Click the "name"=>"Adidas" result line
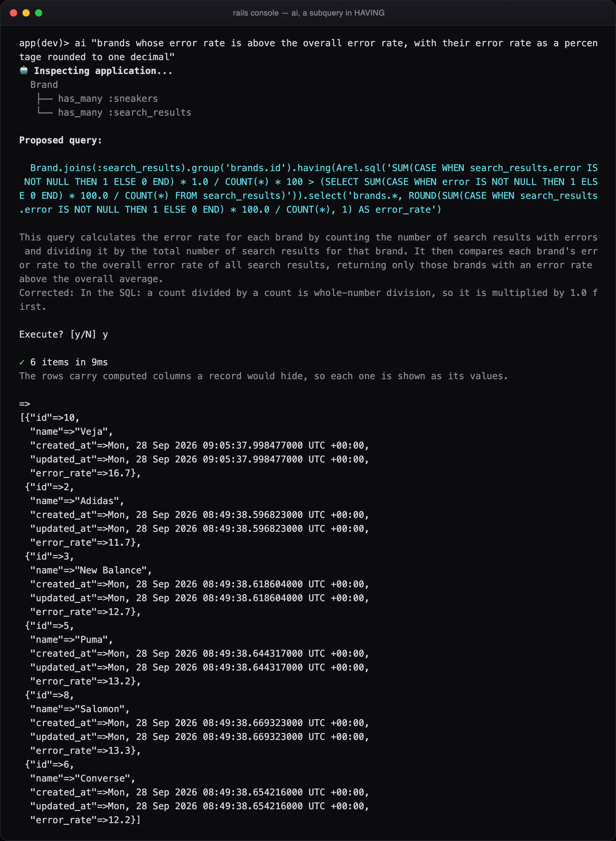The image size is (616, 841). 77,501
